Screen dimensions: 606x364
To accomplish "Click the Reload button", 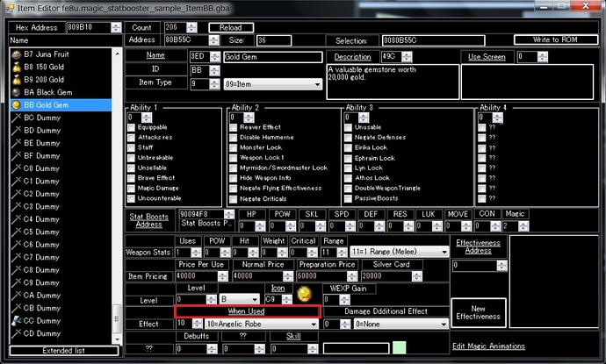I will click(230, 27).
